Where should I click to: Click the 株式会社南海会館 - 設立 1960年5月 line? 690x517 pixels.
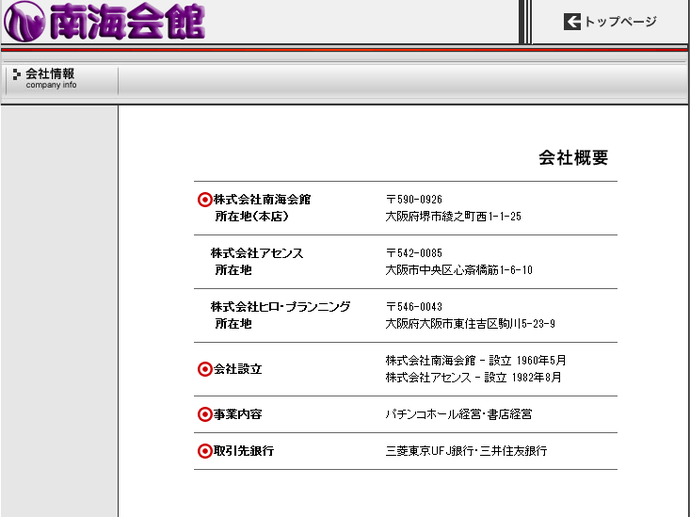pyautogui.click(x=476, y=360)
